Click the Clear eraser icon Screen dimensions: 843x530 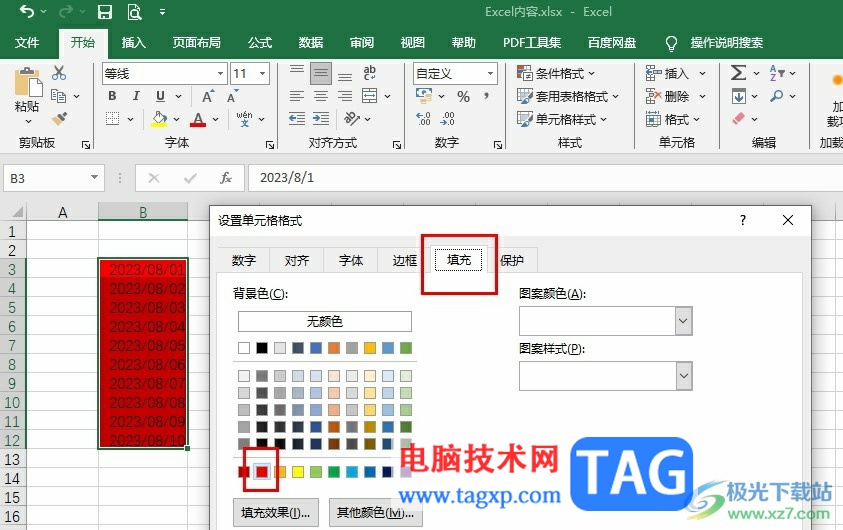click(739, 118)
